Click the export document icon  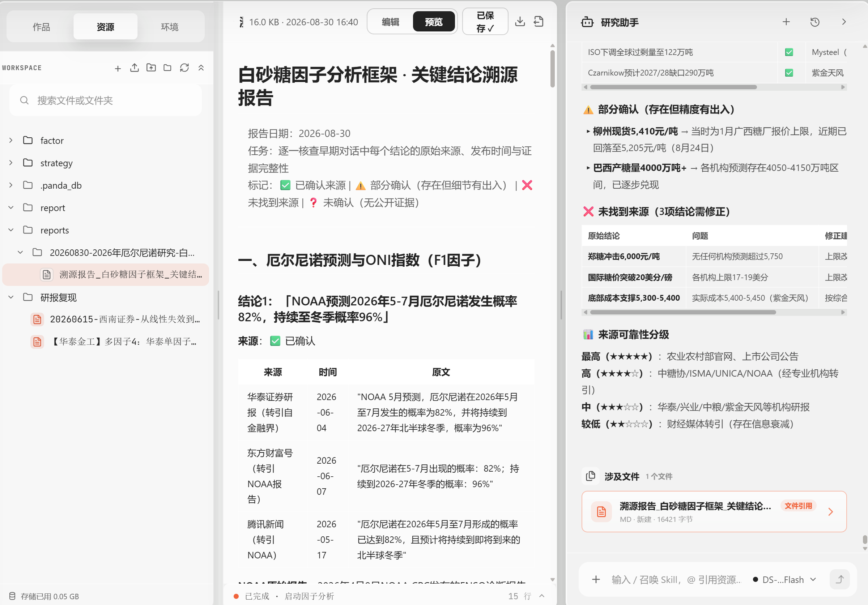pos(539,22)
